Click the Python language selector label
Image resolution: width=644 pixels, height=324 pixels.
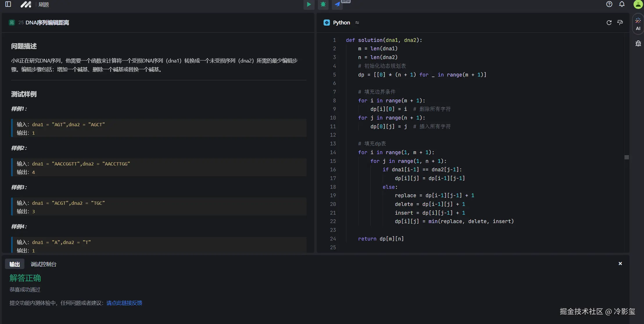pos(341,23)
